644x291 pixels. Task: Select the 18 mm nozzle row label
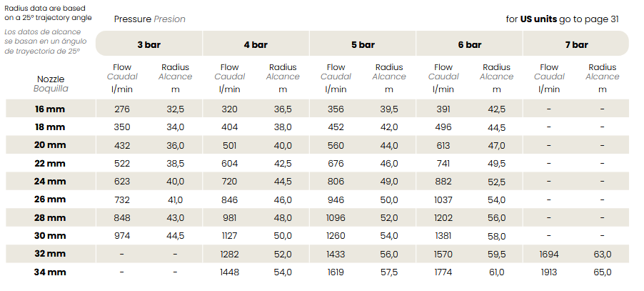point(50,127)
